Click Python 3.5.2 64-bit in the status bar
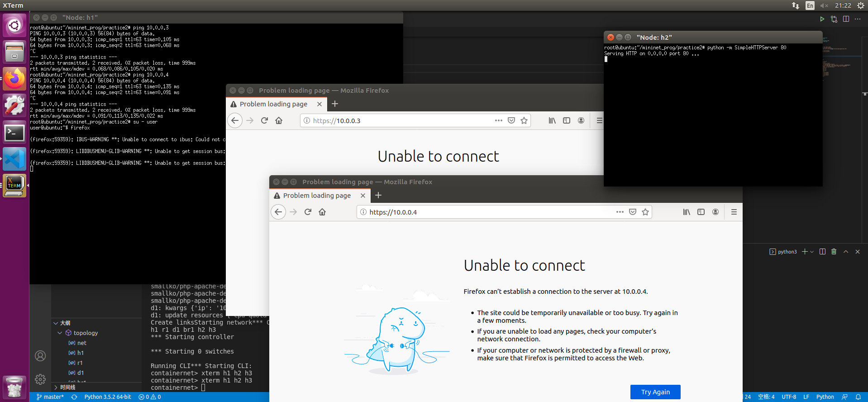 coord(108,397)
